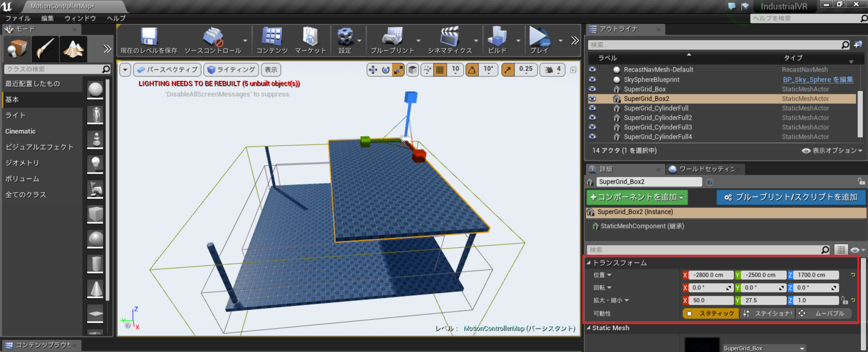Viewport: 868px width, 352px height.
Task: Select the Place mode icon
Action: coord(17,49)
